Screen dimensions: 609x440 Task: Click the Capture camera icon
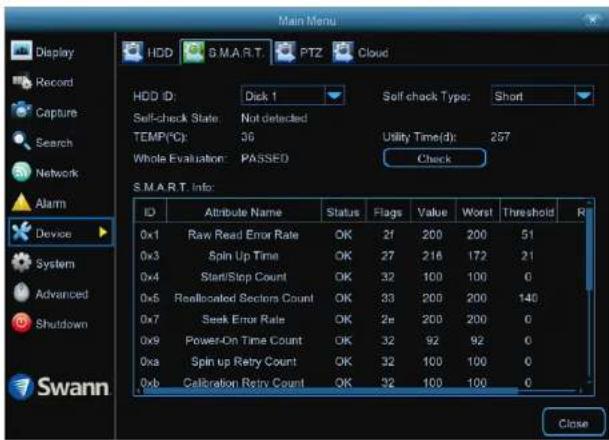(x=21, y=111)
